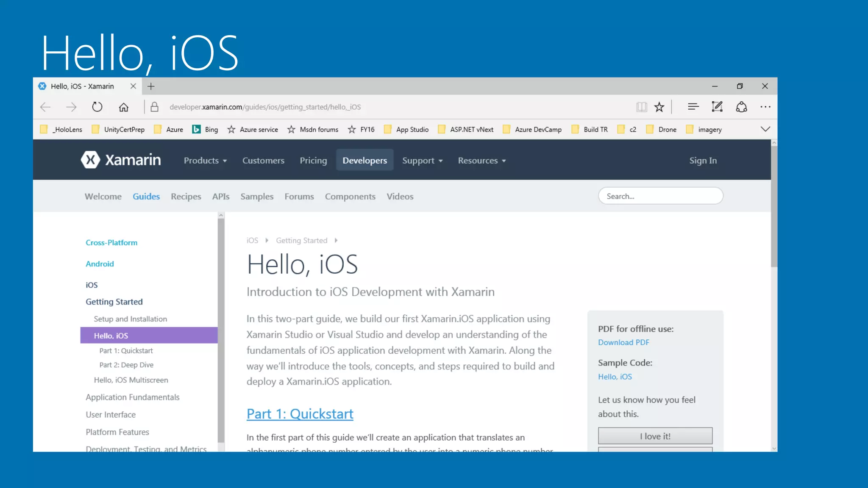The height and width of the screenshot is (488, 868).
Task: Click iOS breadcrumb link
Action: (x=252, y=241)
